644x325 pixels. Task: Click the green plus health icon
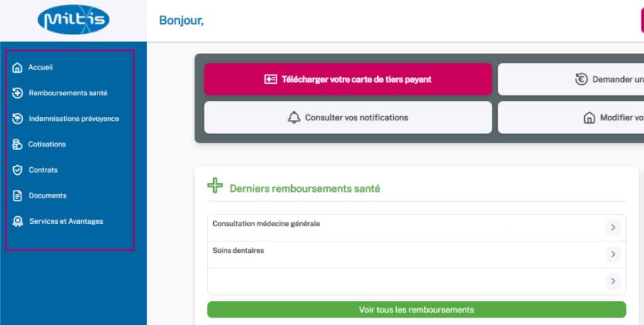click(x=215, y=186)
